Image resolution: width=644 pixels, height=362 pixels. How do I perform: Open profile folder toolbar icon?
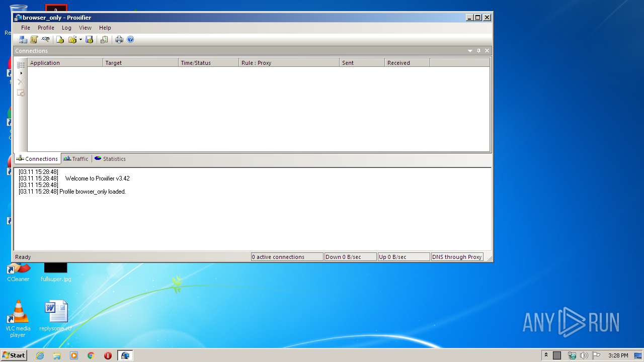click(72, 40)
